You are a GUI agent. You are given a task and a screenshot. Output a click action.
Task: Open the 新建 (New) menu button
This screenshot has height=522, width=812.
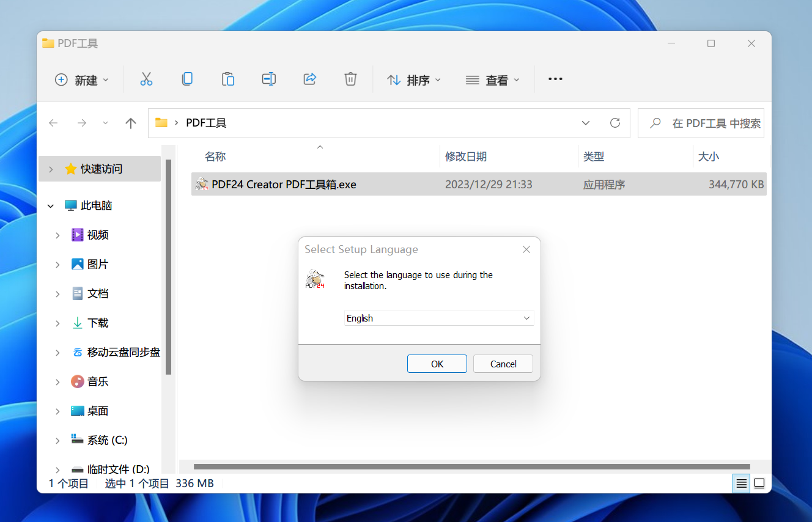click(82, 80)
